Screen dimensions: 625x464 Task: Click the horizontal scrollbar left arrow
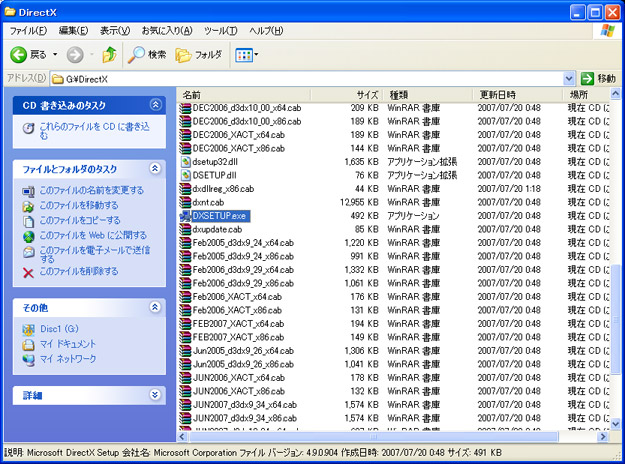point(183,436)
